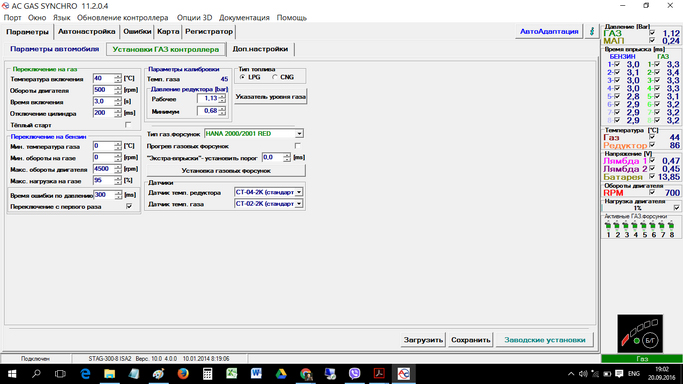Open AC GAS SYNCHRO taskbar icon
683x384 pixels.
point(404,374)
